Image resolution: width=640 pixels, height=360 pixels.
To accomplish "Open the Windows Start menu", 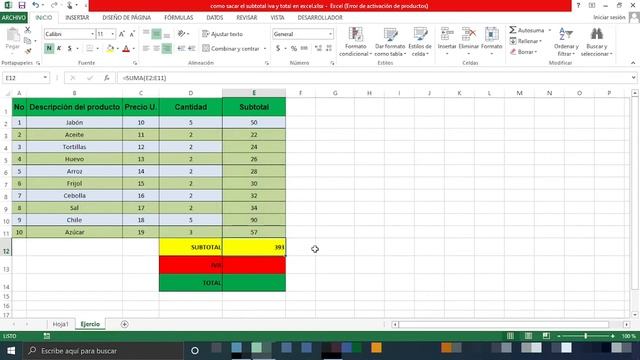I will click(11, 351).
